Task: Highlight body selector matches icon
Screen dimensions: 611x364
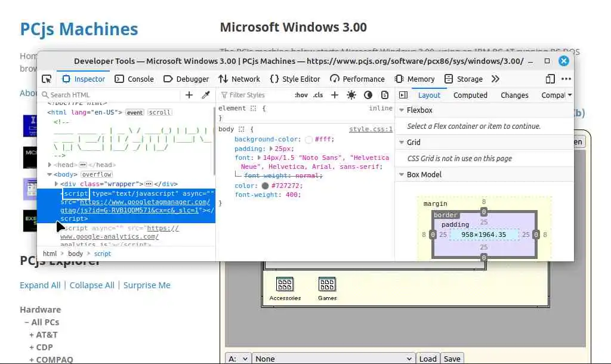Action: (241, 129)
